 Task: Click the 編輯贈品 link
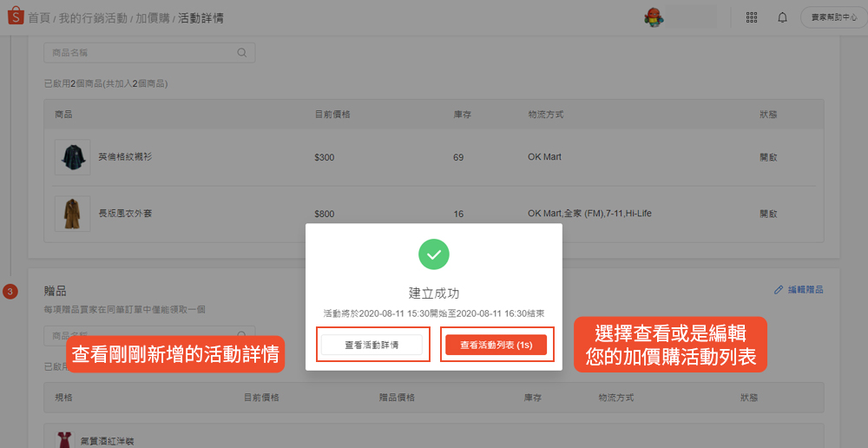coord(805,290)
